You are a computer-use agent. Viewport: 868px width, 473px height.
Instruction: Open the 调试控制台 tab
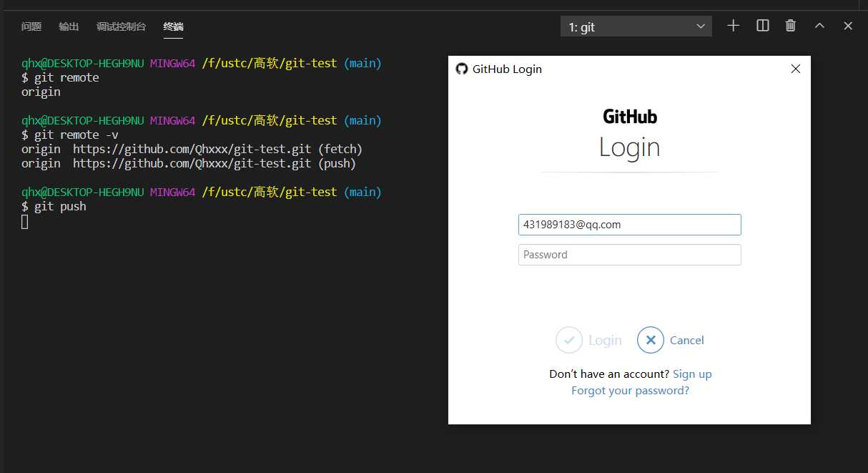click(121, 26)
